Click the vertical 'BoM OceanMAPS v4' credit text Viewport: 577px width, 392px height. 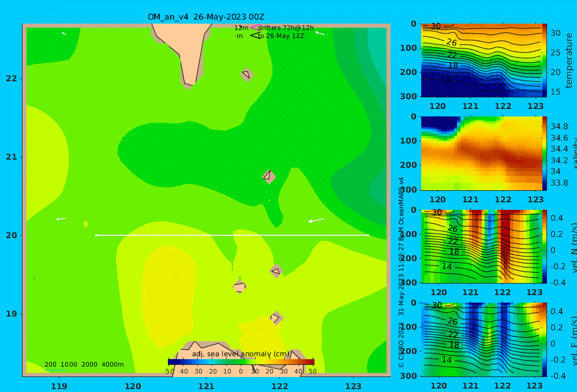[401, 209]
